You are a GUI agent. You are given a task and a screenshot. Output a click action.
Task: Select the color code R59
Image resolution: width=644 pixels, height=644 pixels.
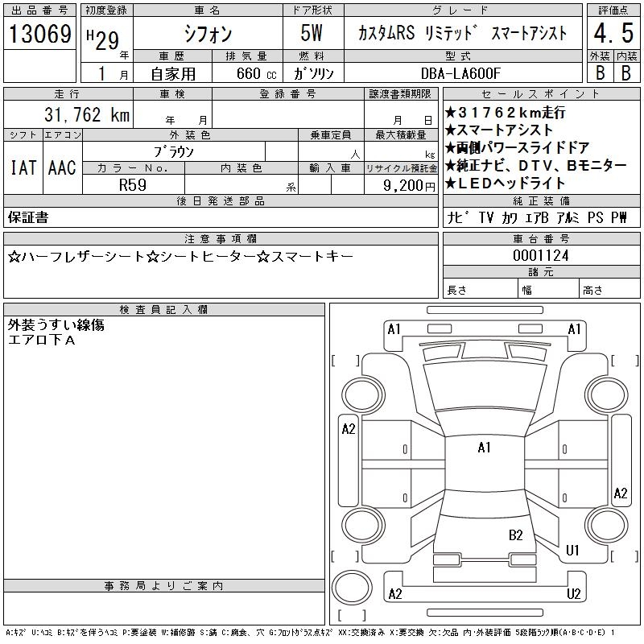click(133, 184)
